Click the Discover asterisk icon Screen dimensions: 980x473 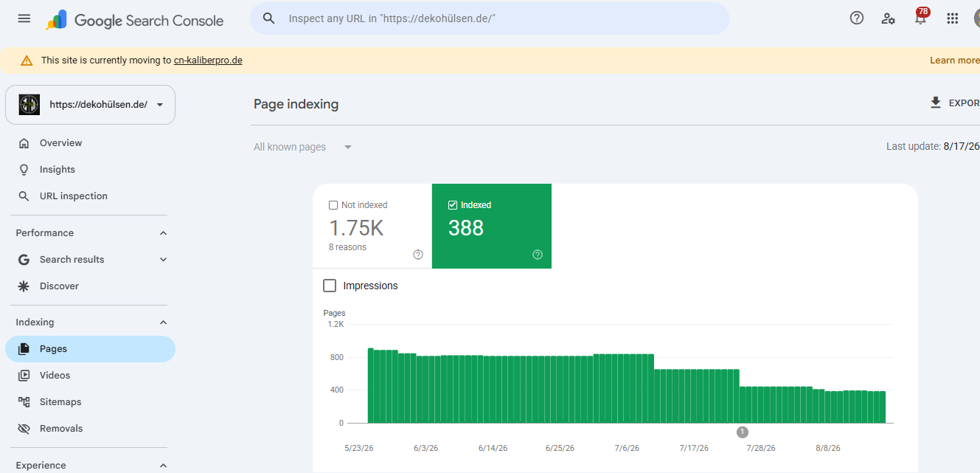coord(24,286)
